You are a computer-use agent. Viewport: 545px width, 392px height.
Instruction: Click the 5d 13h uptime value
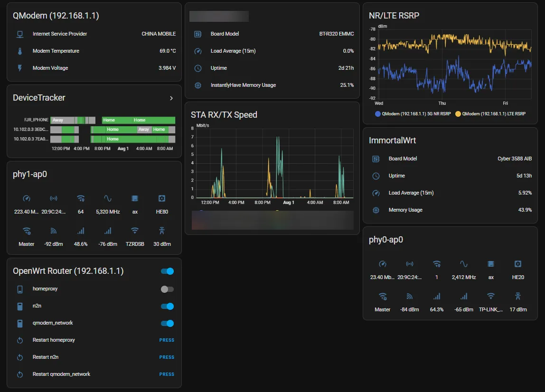pyautogui.click(x=524, y=176)
